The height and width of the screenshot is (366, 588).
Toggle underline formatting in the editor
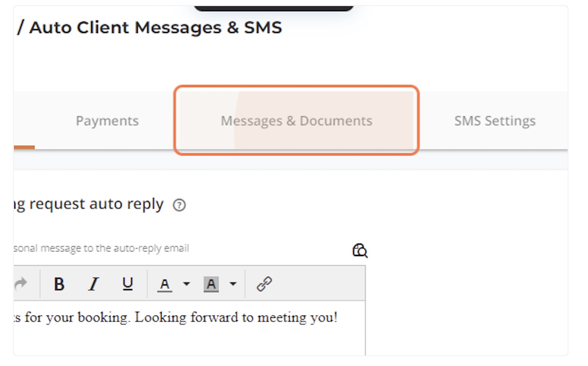pos(128,284)
